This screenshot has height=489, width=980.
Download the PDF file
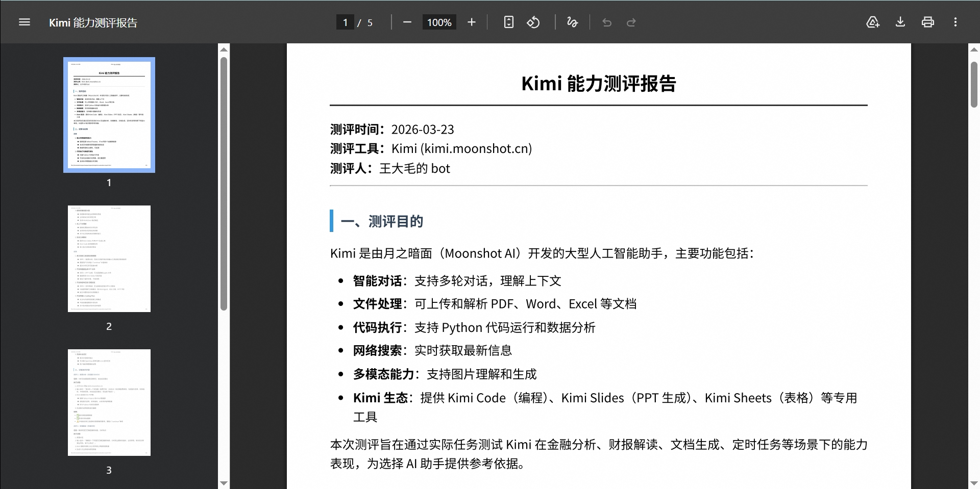point(900,22)
